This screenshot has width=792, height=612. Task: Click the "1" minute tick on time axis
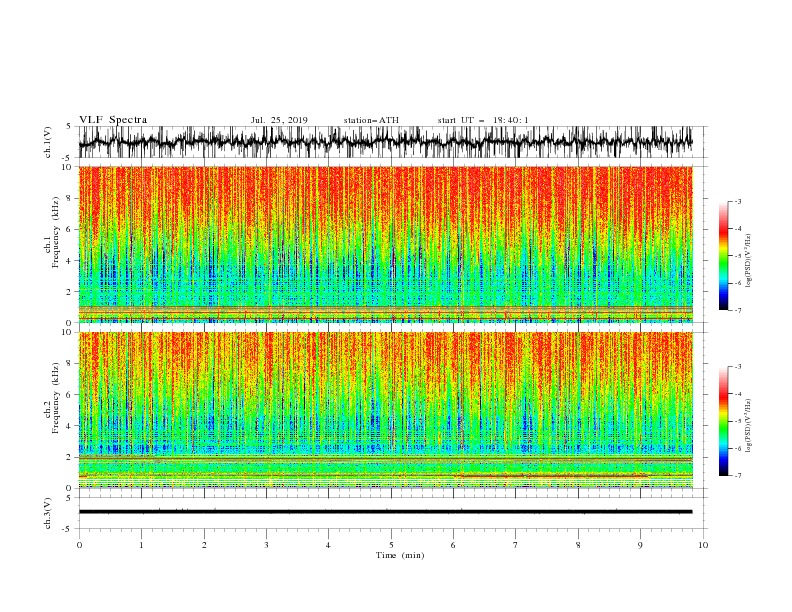141,545
